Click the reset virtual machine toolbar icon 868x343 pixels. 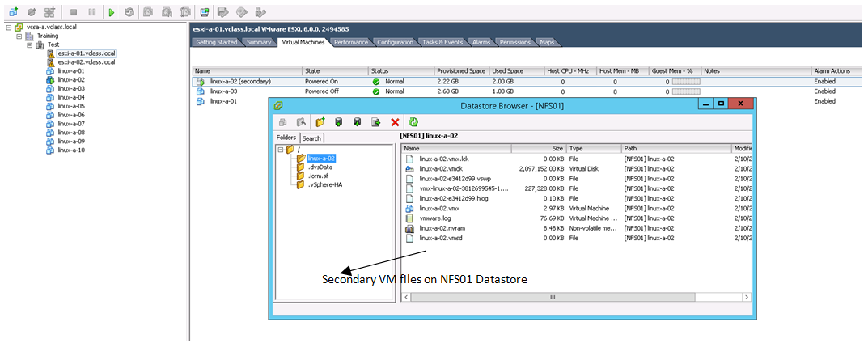(x=129, y=11)
